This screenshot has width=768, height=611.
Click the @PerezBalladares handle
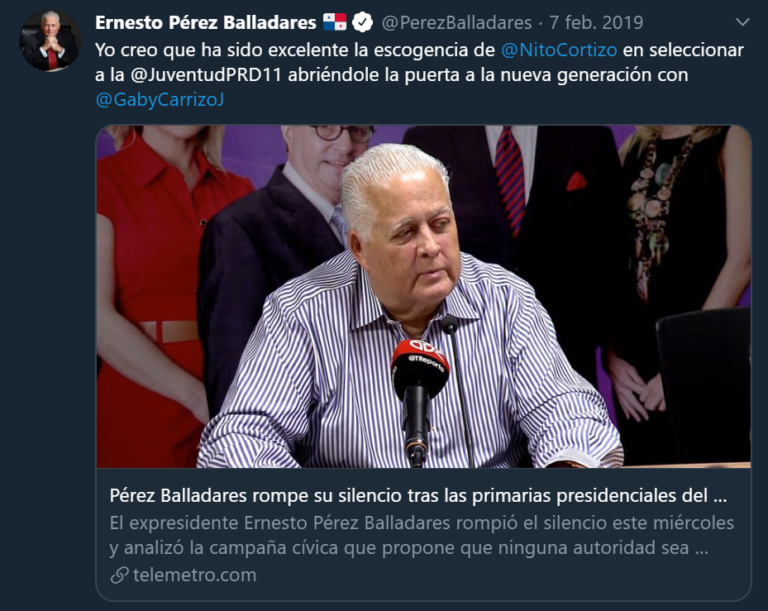point(456,23)
